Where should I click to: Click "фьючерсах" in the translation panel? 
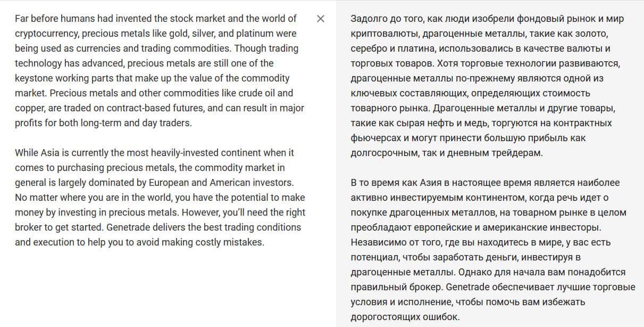(375, 138)
